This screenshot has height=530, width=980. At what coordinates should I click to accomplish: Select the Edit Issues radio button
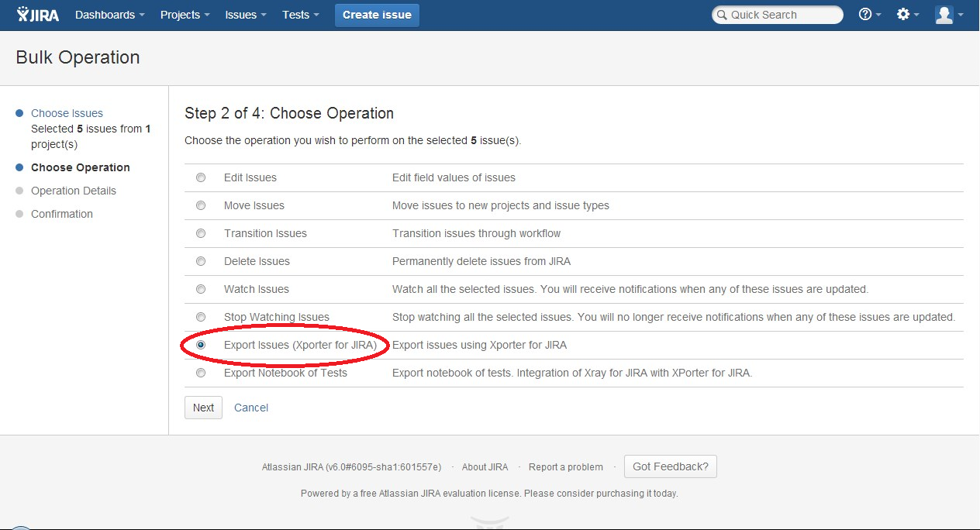(x=201, y=177)
